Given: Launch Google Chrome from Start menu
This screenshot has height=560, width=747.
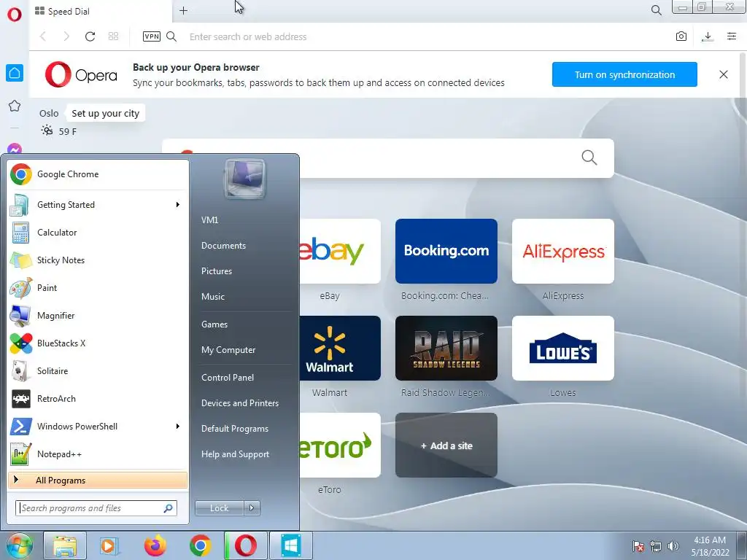Looking at the screenshot, I should (x=98, y=174).
